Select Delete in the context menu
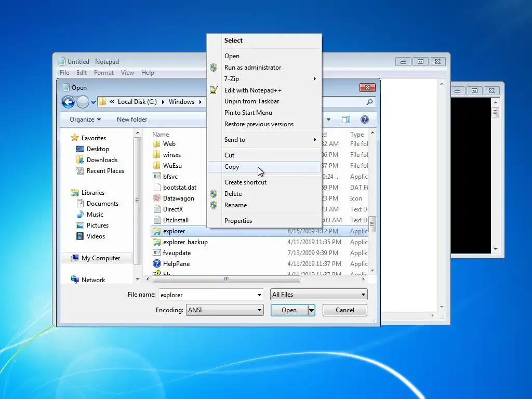Viewport: 532px width, 399px height. click(x=264, y=193)
